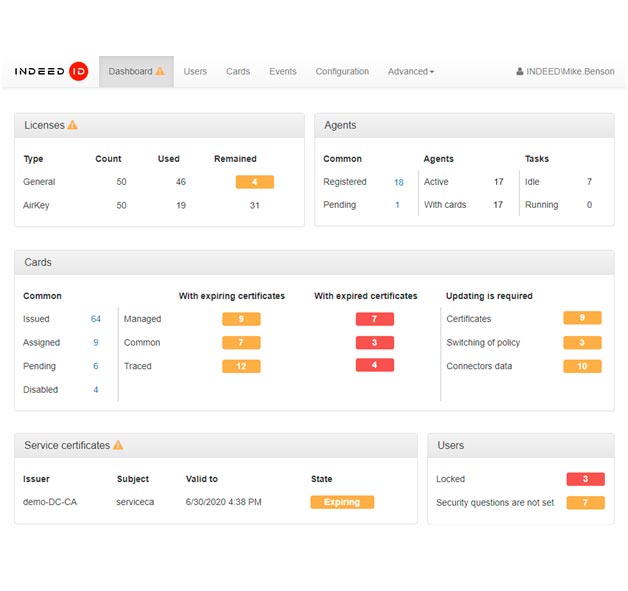Open INDEED\Mike.Benson account menu
The image size is (628, 591).
(x=565, y=71)
